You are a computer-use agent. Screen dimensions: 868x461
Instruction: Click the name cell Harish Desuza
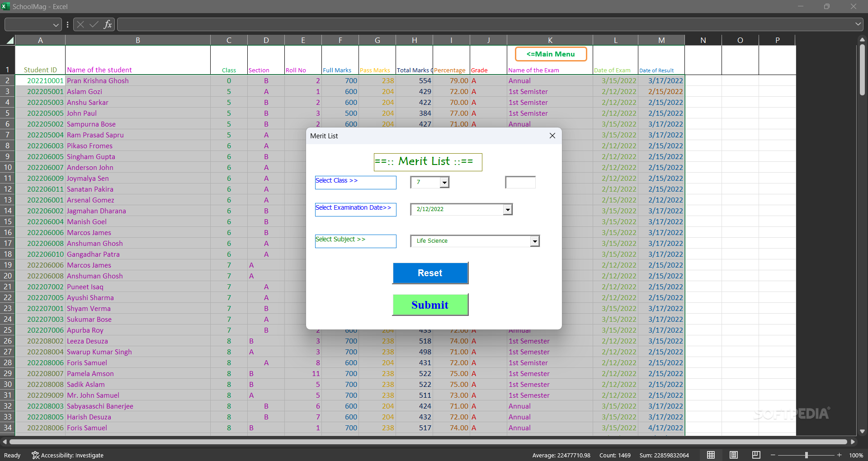[x=138, y=417]
